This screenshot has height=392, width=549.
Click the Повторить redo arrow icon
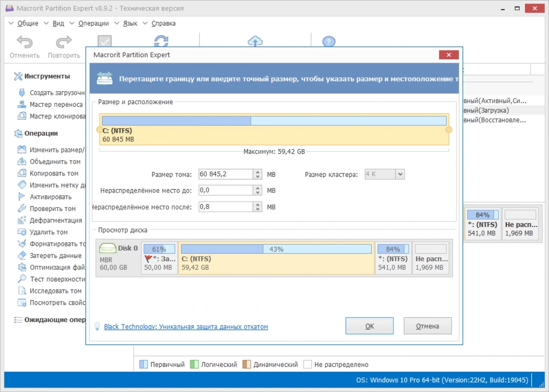tap(64, 42)
